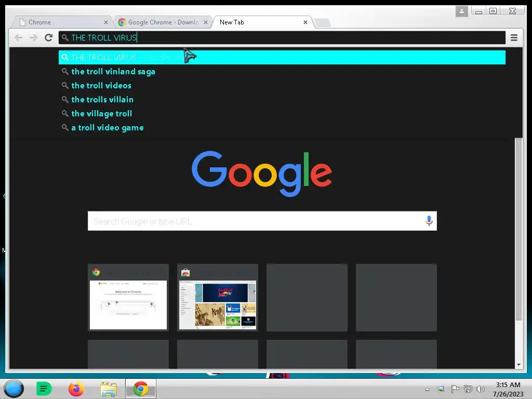This screenshot has width=532, height=399.
Task: Close the 'Google Chrome - Download' tab
Action: [206, 22]
